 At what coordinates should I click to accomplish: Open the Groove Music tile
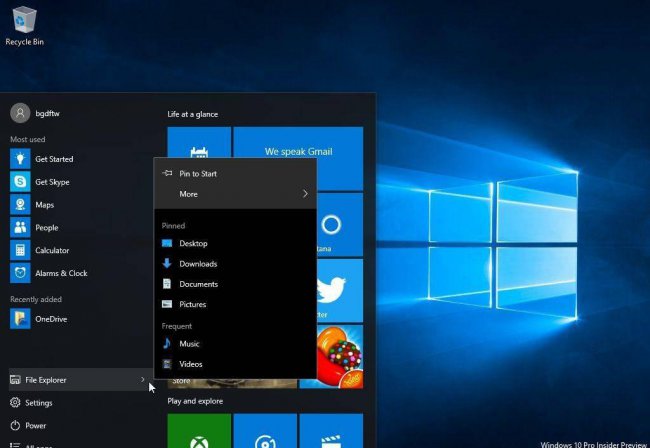[265, 431]
